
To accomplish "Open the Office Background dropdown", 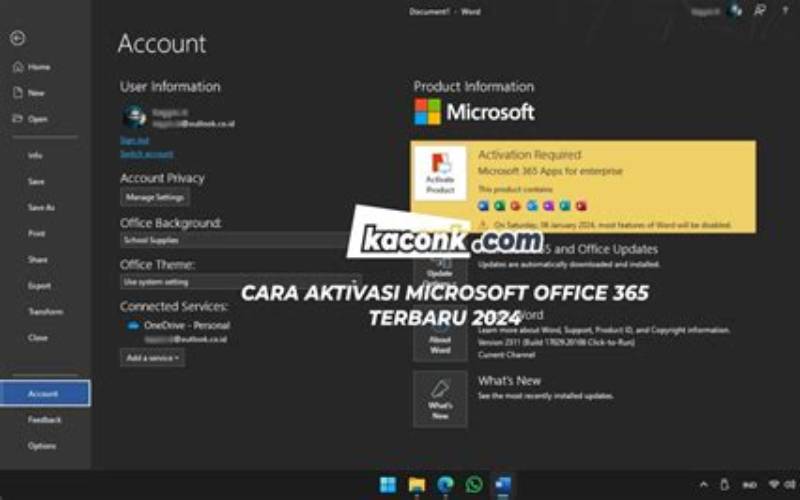I will click(x=240, y=240).
